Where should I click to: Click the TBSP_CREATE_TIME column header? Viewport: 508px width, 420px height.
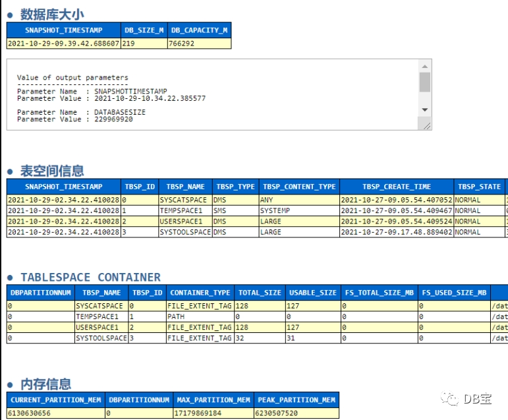pyautogui.click(x=397, y=187)
